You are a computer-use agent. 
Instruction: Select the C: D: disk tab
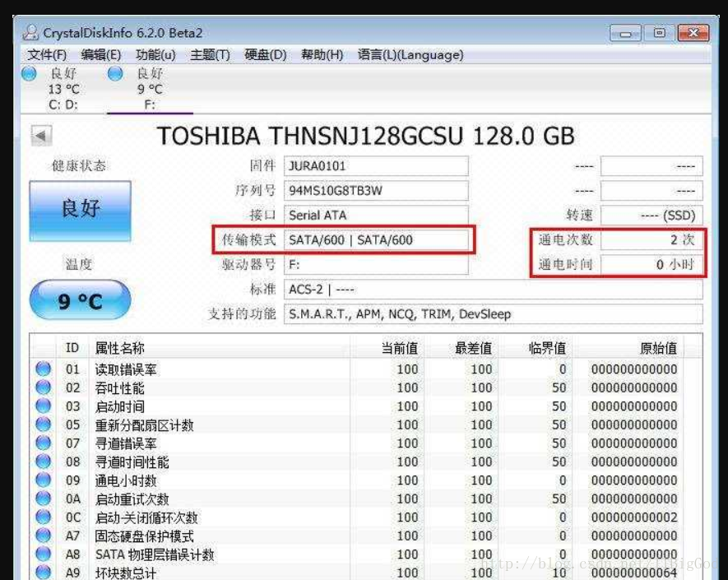(x=63, y=89)
